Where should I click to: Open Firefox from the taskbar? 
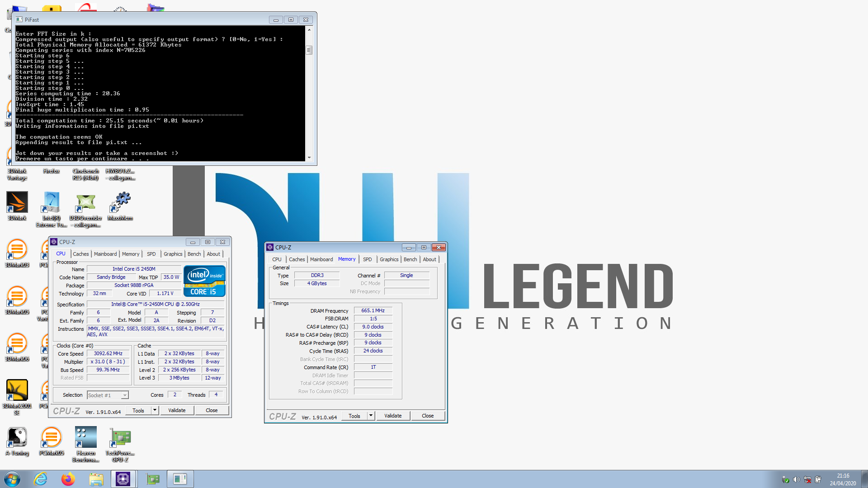tap(68, 479)
